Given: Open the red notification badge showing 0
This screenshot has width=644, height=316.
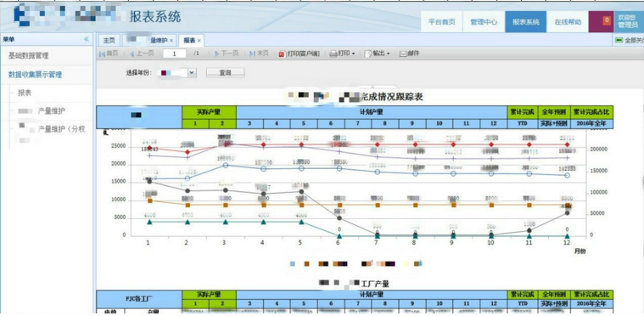Looking at the screenshot, I should click(x=606, y=20).
